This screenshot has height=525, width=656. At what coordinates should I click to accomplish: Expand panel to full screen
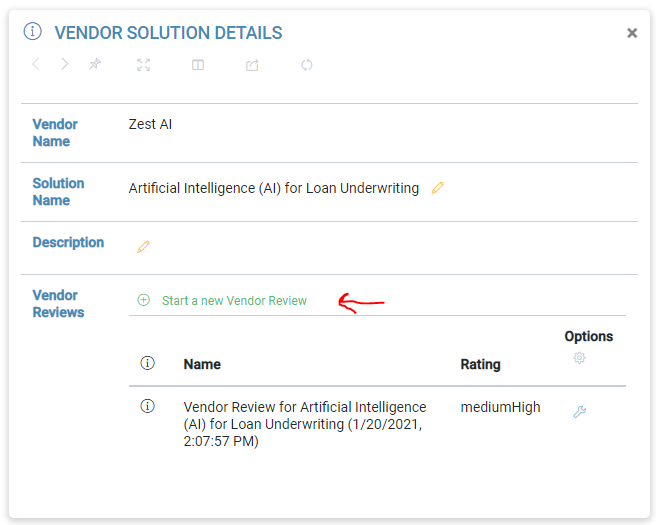(144, 65)
